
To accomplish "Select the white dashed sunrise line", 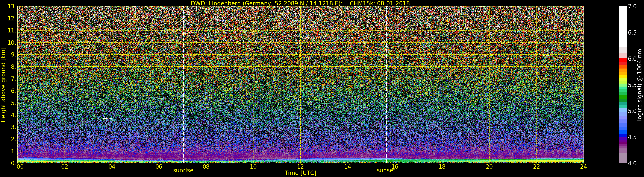I will (183, 85).
